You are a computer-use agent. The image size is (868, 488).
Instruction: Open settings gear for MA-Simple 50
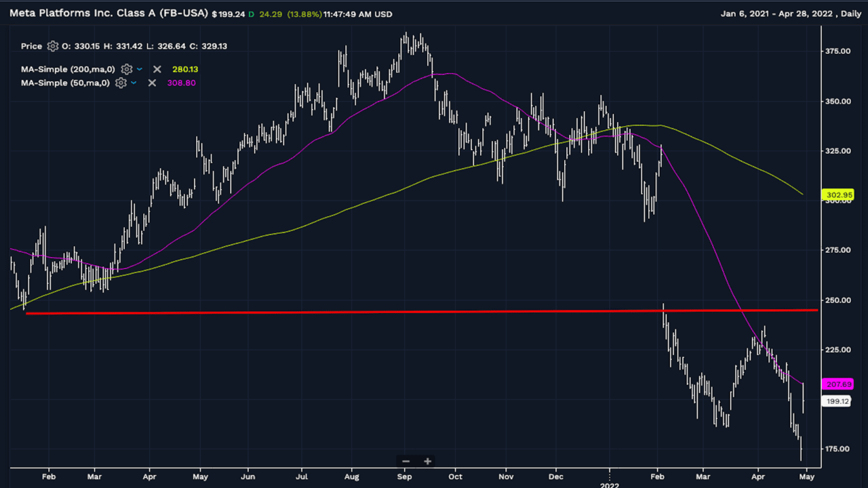point(121,83)
